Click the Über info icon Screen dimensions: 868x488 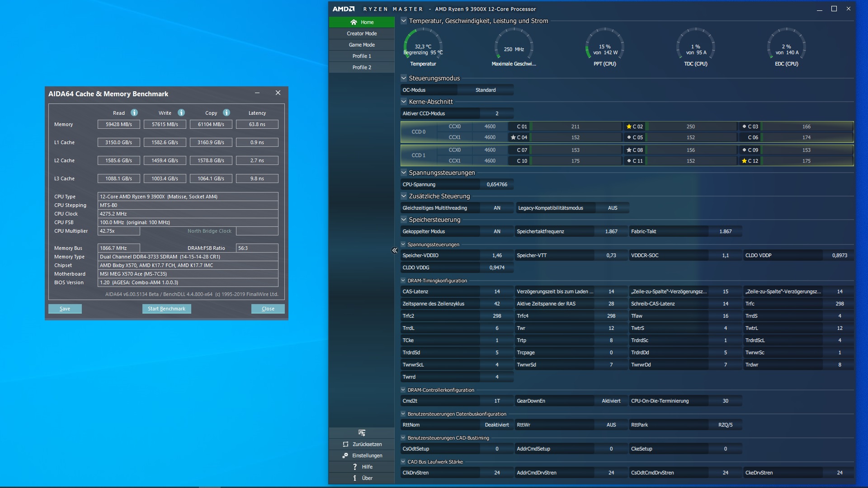(355, 478)
